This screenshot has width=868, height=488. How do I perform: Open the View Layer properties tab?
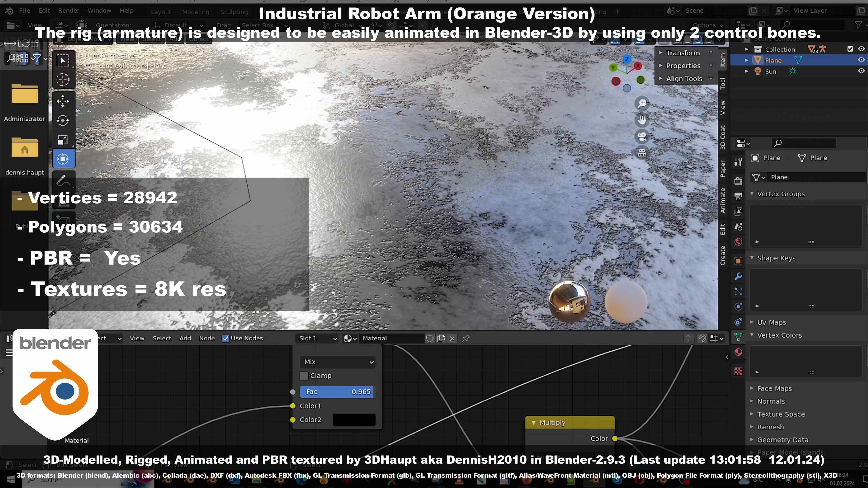coord(738,211)
